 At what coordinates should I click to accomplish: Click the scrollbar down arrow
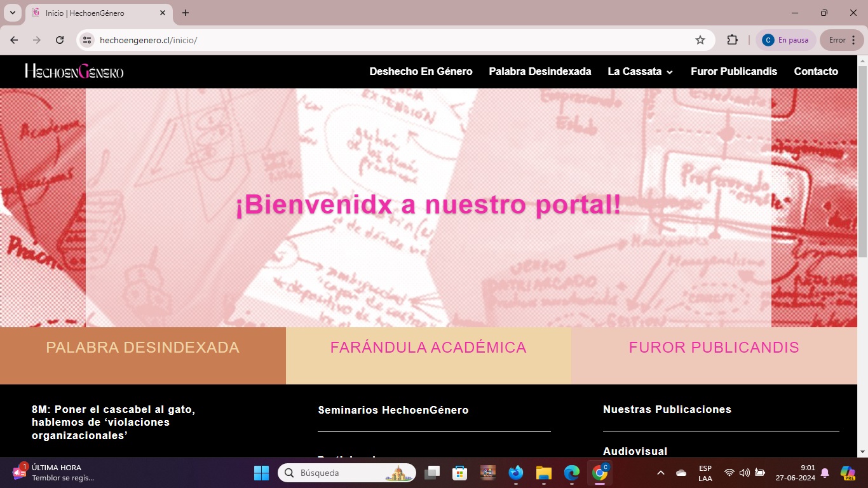[862, 452]
